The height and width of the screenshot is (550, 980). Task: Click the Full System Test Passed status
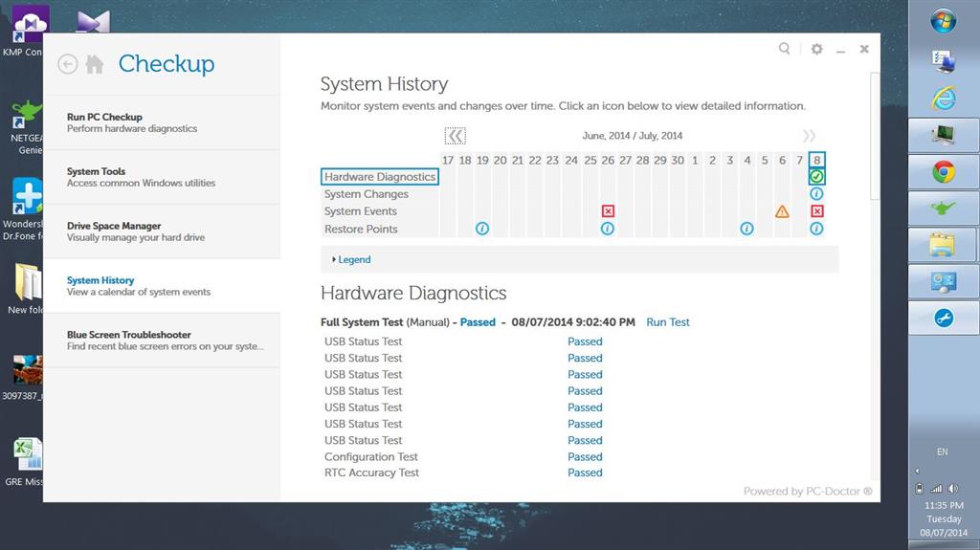coord(478,322)
